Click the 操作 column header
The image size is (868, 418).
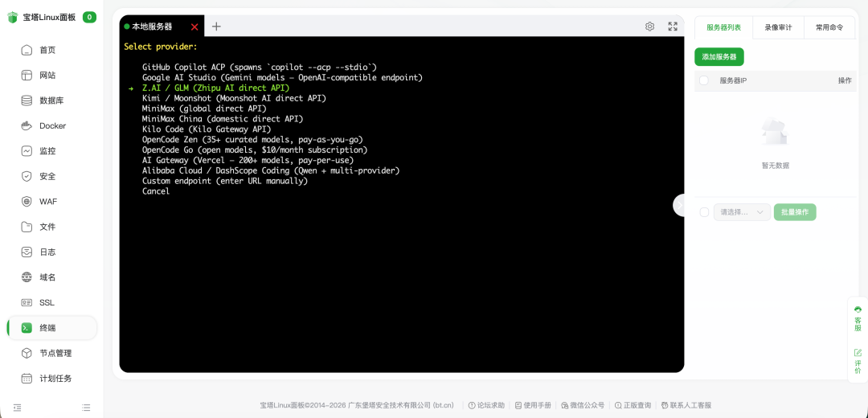[845, 80]
